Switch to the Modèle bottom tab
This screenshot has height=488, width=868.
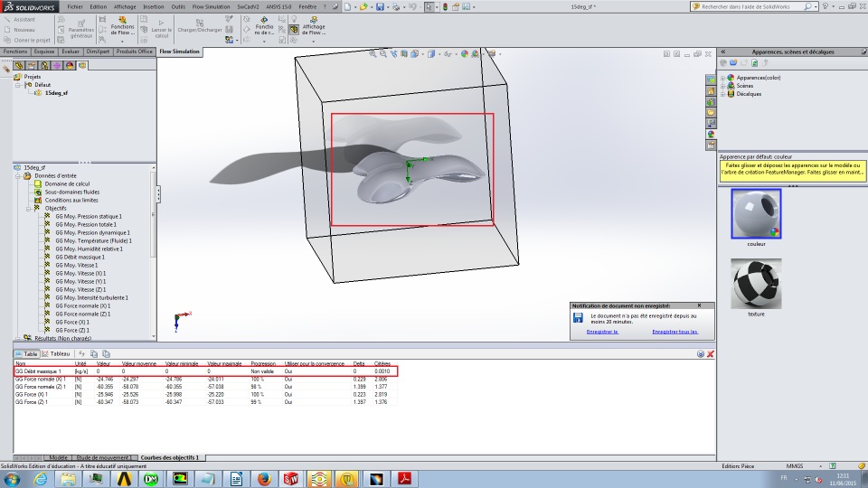coord(58,457)
